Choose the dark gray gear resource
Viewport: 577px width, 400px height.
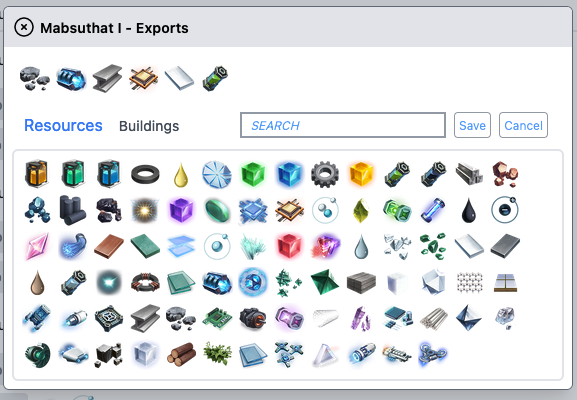pyautogui.click(x=325, y=174)
